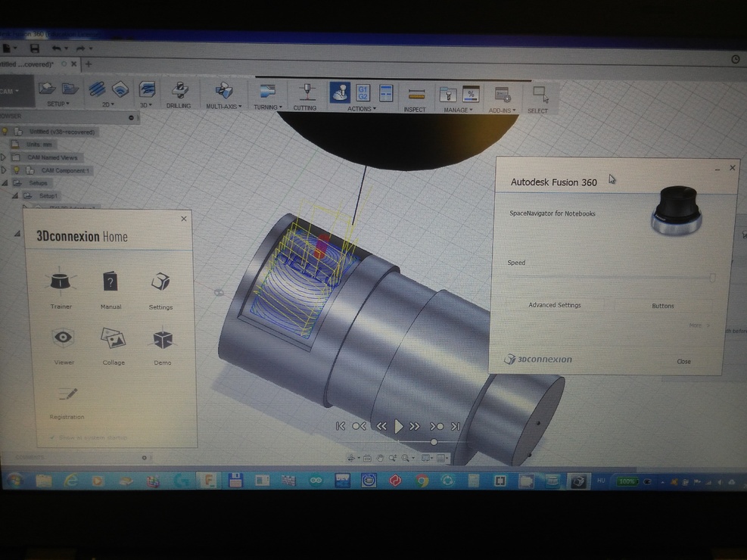Click the Save icon in quick access bar

(34, 48)
